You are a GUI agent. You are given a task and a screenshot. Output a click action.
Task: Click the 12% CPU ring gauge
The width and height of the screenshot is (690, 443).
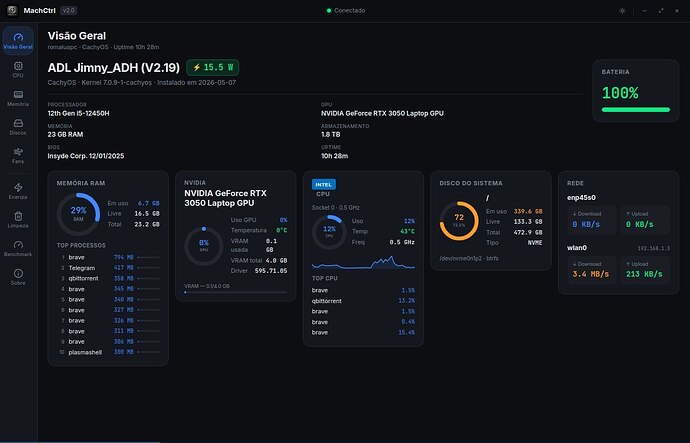329,232
